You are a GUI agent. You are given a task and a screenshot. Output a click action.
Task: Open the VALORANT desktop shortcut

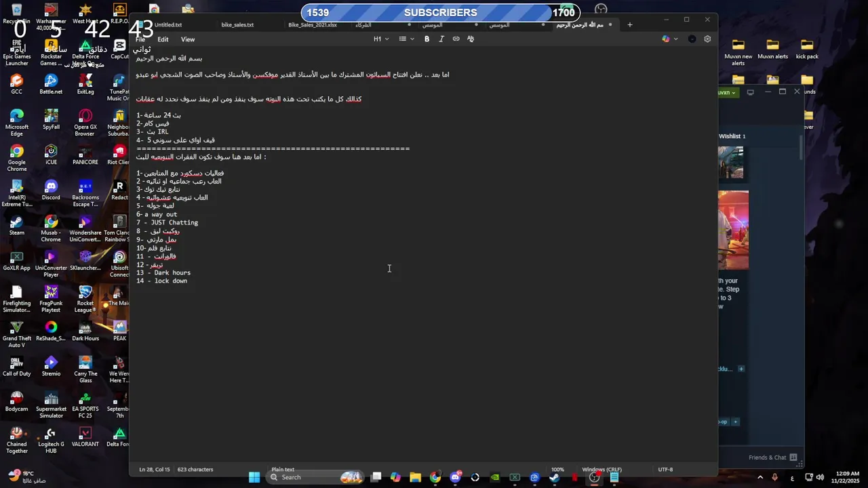point(85,436)
